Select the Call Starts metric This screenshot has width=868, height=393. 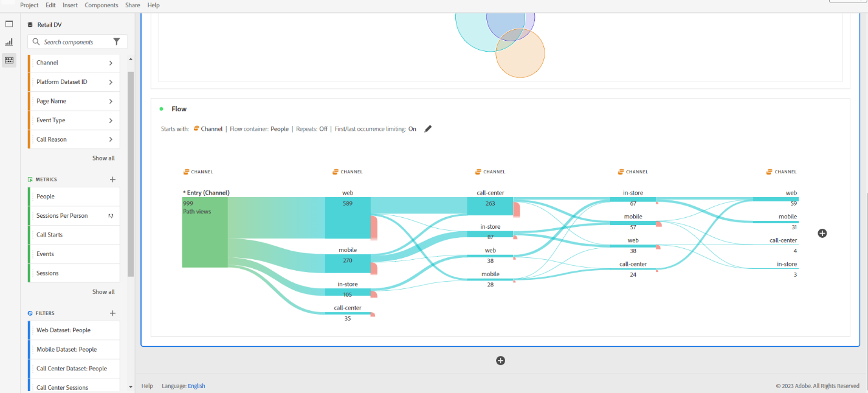click(x=74, y=235)
